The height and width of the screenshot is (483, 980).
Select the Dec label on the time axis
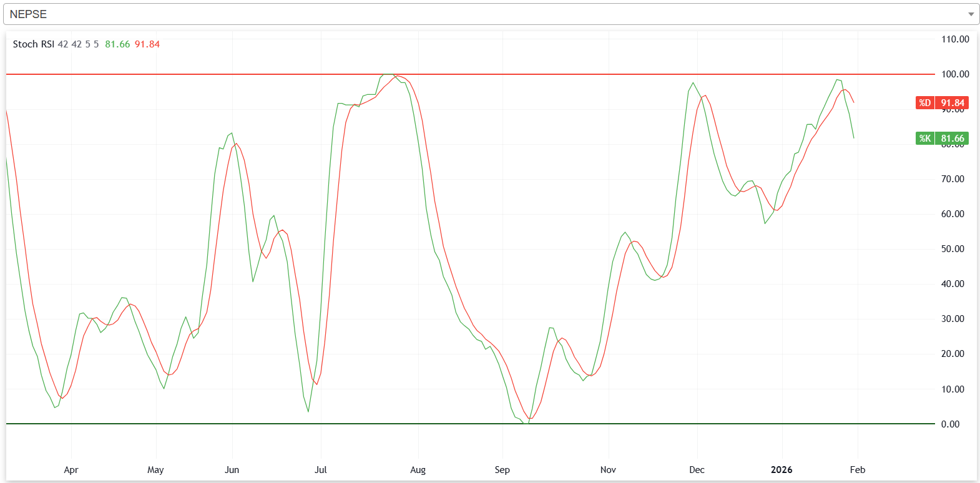pyautogui.click(x=697, y=470)
